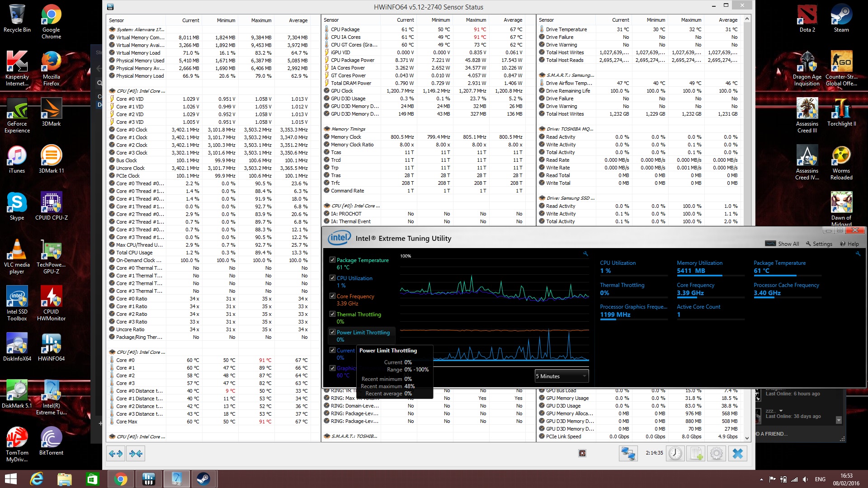Click HWiNFO64 right scrollbar up arrow
Viewport: 868px width, 488px height.
[x=747, y=19]
